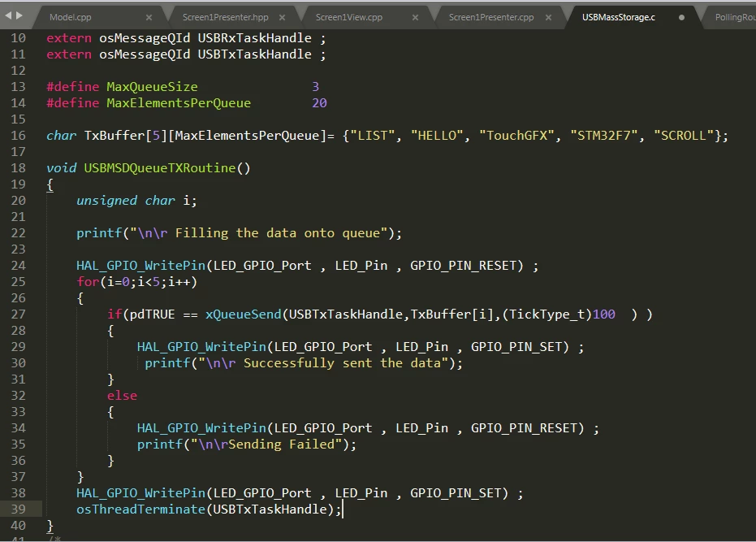Select the Screen1View.cpp tab
This screenshot has height=542, width=756.
[348, 17]
